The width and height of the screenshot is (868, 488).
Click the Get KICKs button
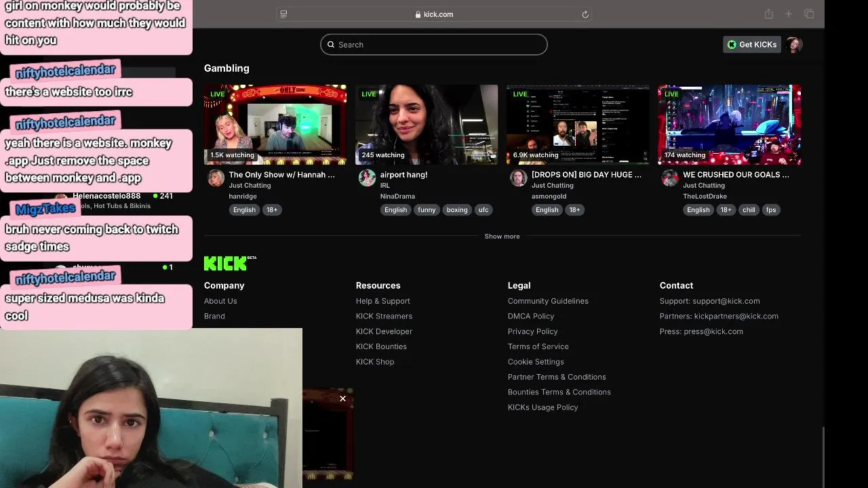pos(751,45)
